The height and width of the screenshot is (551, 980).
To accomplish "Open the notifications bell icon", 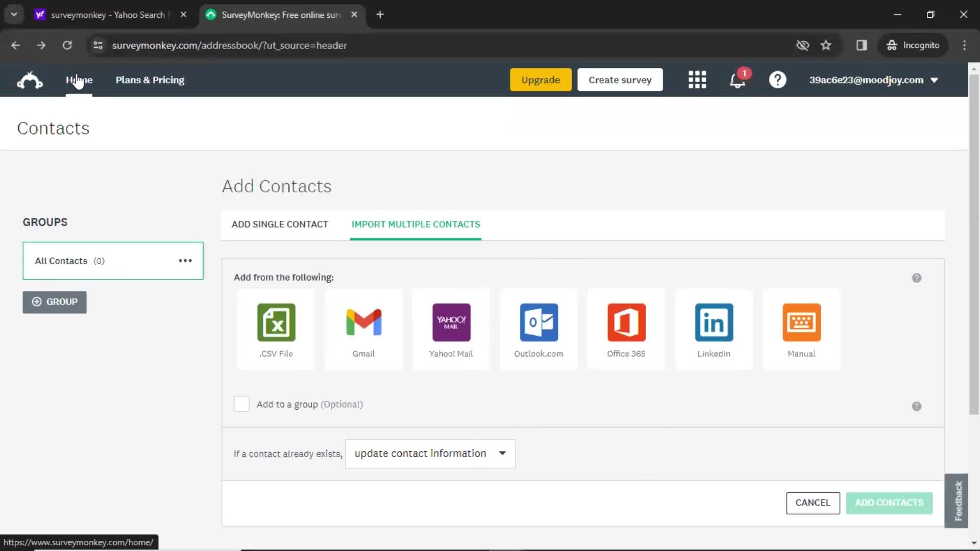I will click(x=738, y=80).
